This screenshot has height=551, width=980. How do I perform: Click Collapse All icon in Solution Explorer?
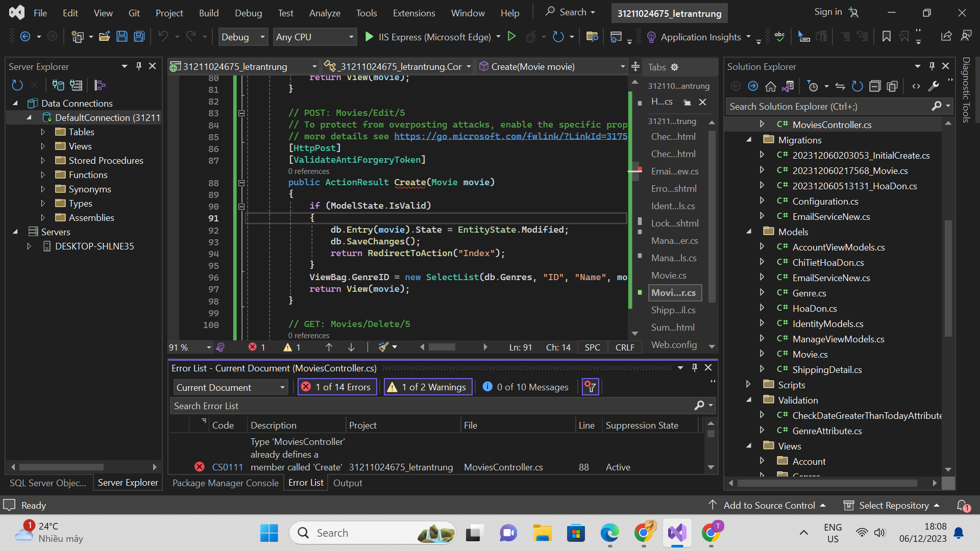pos(875,86)
